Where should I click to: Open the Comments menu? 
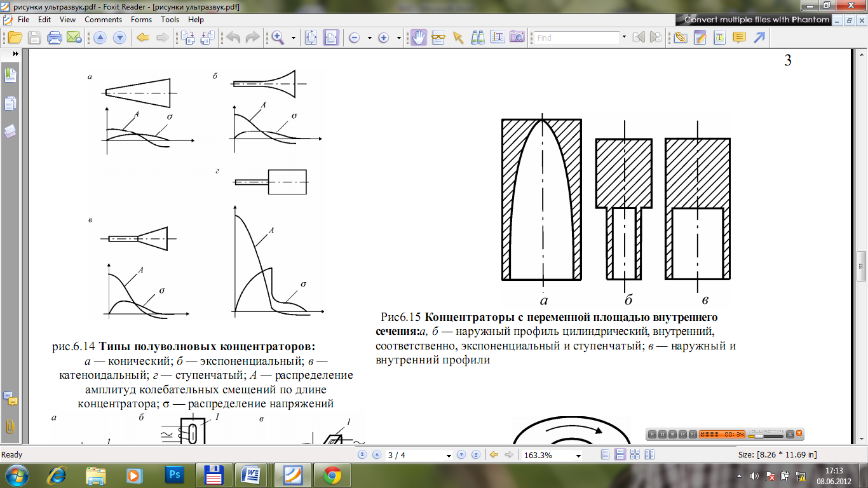104,19
